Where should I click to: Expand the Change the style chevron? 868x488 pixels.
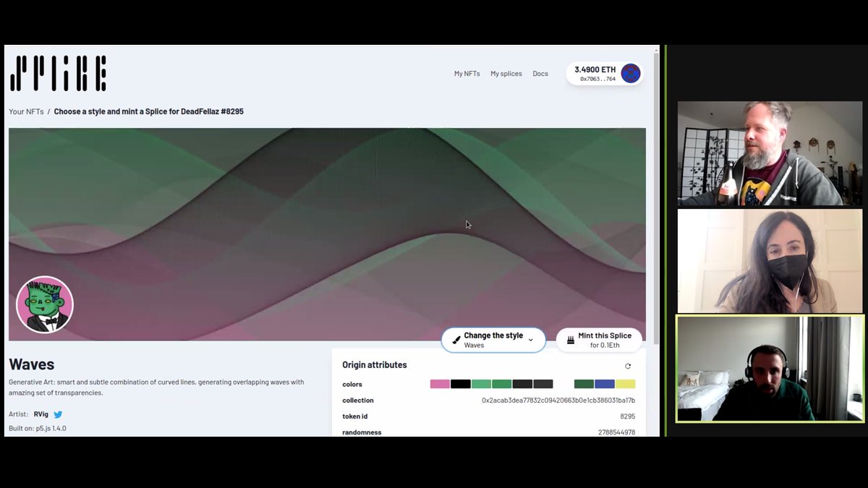[531, 340]
